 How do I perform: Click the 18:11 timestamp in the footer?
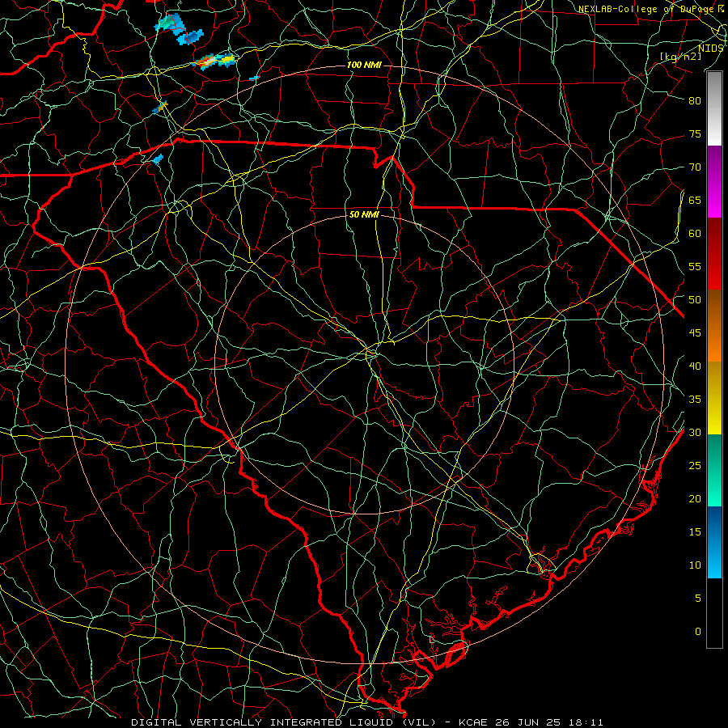pyautogui.click(x=584, y=722)
